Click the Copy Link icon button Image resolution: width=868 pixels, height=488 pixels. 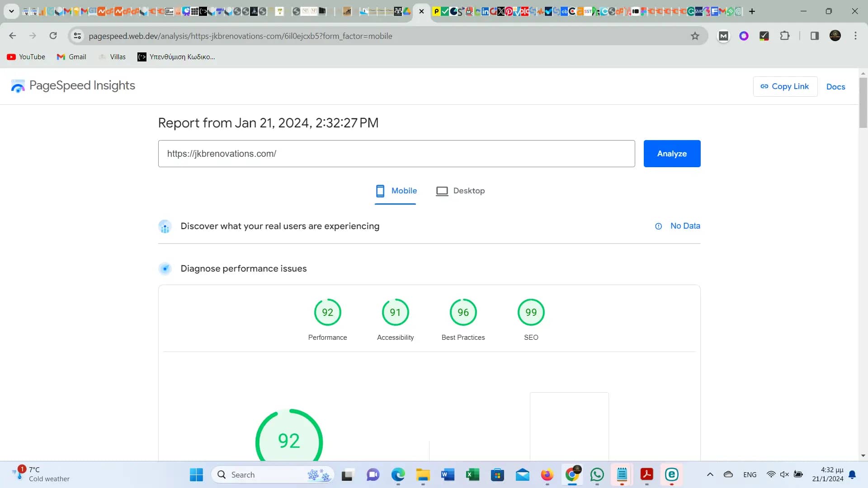pyautogui.click(x=764, y=86)
